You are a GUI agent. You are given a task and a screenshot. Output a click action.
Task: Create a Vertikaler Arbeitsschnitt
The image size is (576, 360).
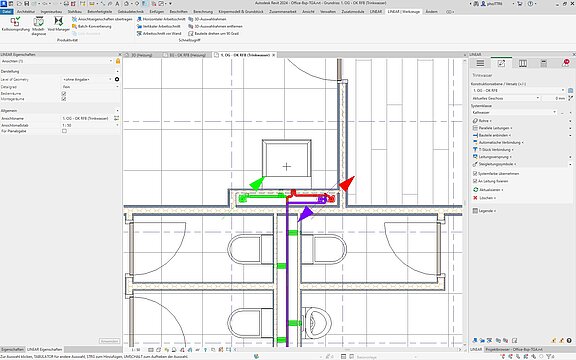click(x=158, y=26)
